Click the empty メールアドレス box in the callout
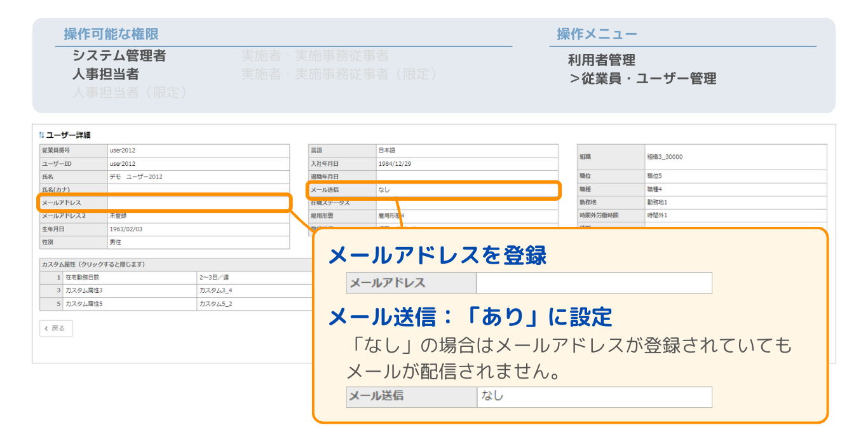Image resolution: width=868 pixels, height=439 pixels. [x=593, y=283]
